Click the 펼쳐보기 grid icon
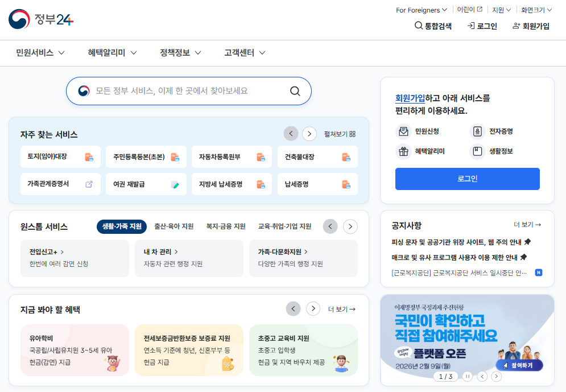566x392 pixels. pos(352,134)
